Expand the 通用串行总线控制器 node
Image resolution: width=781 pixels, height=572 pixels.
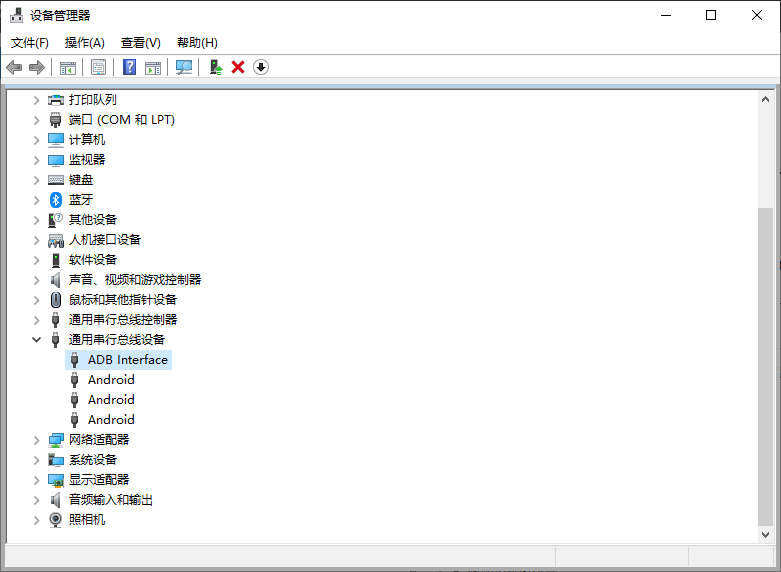[x=36, y=320]
